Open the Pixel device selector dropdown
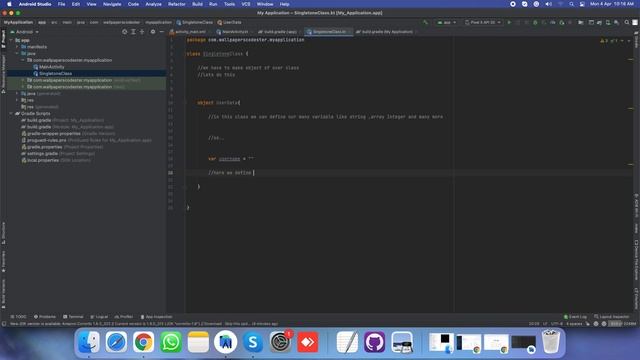This screenshot has height=360, width=640. [x=482, y=22]
